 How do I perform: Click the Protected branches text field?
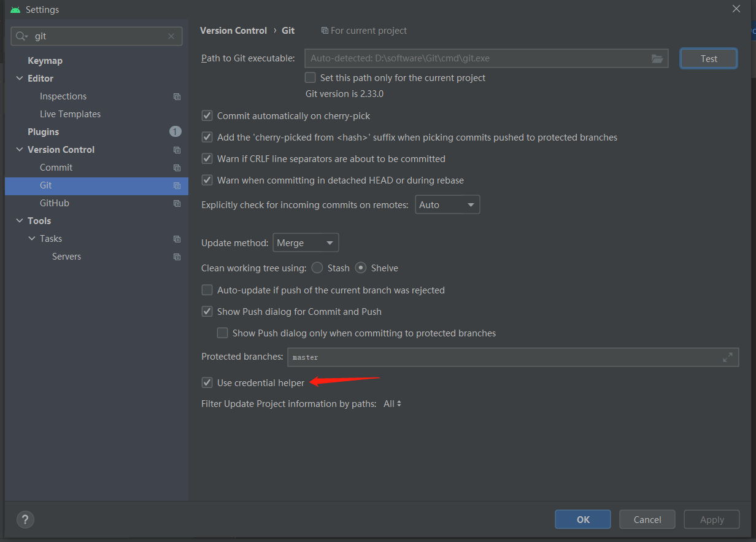513,357
